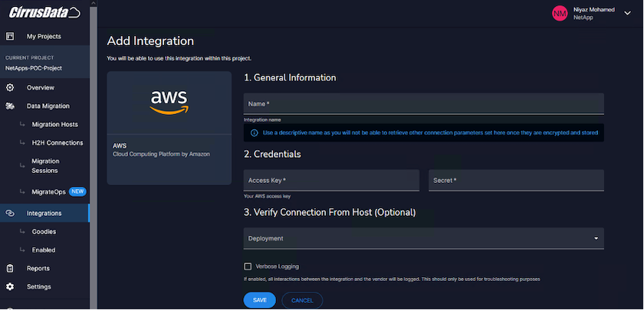644x310 pixels.
Task: Open Migration Hosts in sidebar
Action: click(x=54, y=124)
